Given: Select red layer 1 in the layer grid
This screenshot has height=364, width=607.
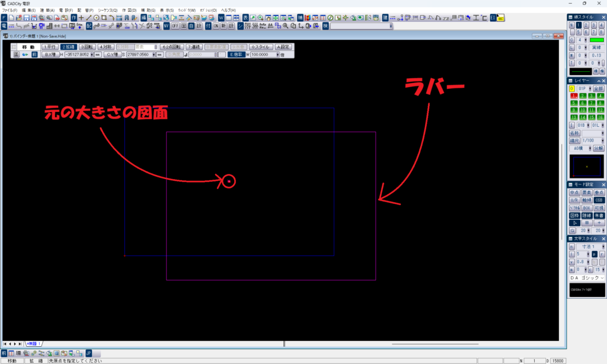Looking at the screenshot, I should tap(574, 95).
